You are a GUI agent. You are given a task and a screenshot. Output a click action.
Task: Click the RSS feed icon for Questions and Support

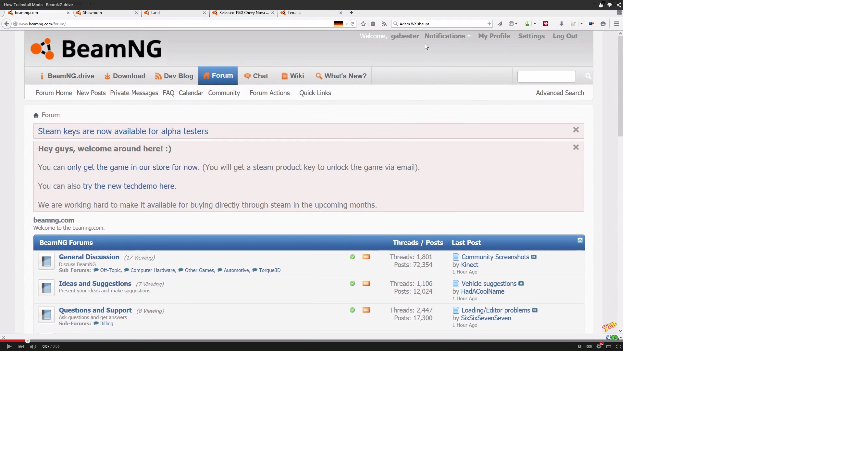(366, 310)
